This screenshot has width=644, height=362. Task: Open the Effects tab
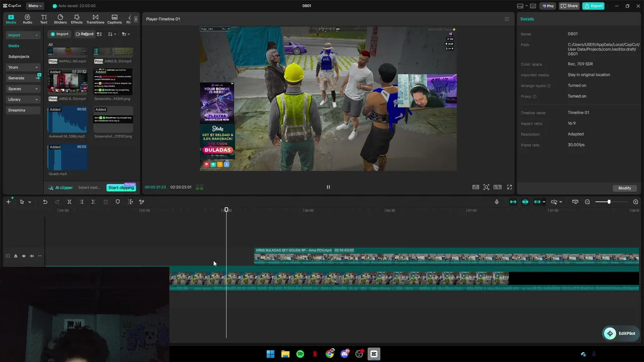(76, 19)
